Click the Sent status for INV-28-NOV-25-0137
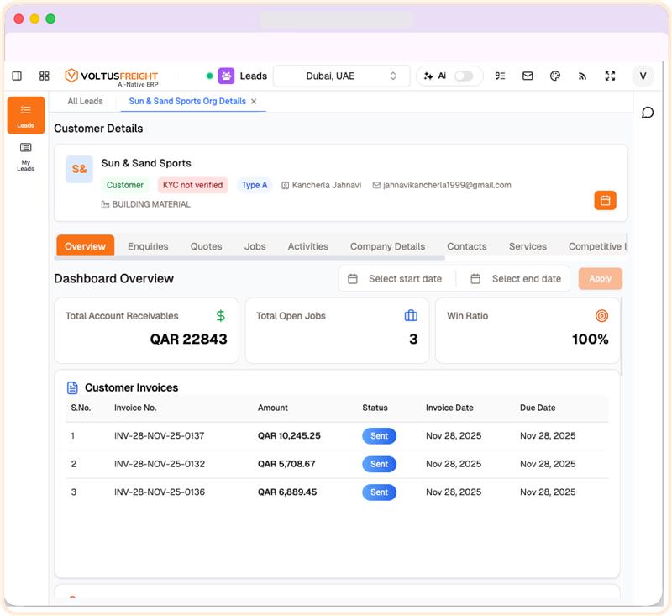Viewport: 672px width, 616px height. [380, 436]
